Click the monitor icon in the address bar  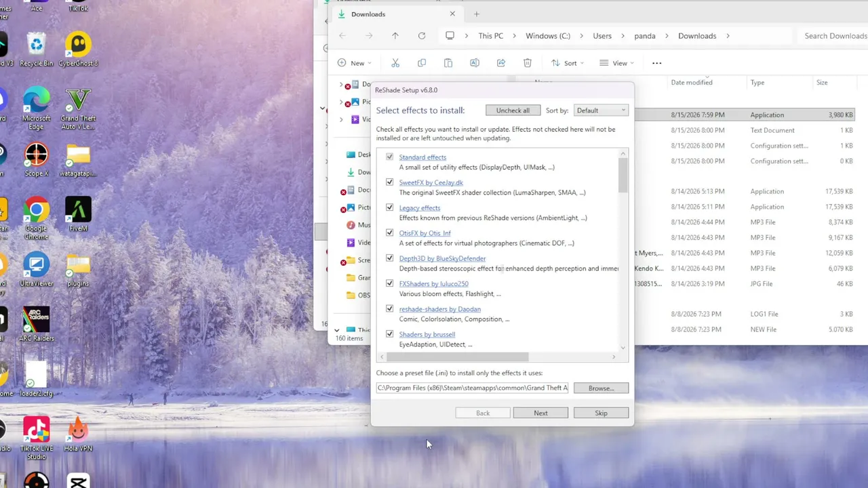coord(450,36)
